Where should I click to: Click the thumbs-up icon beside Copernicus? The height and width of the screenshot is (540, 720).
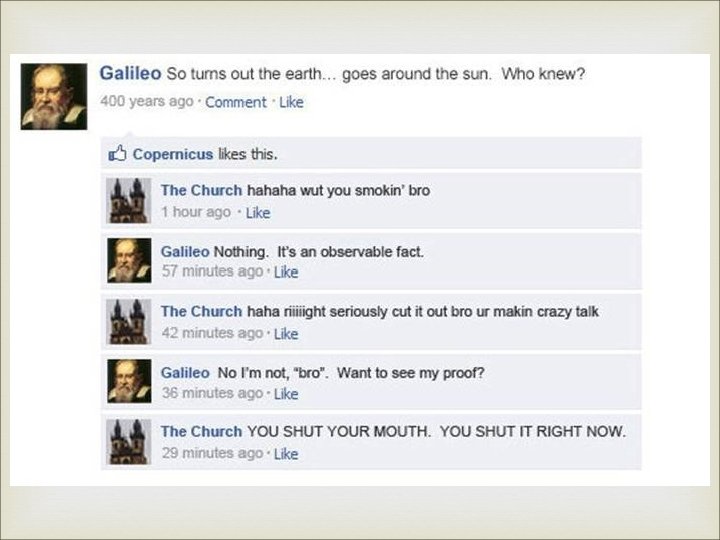(x=117, y=153)
